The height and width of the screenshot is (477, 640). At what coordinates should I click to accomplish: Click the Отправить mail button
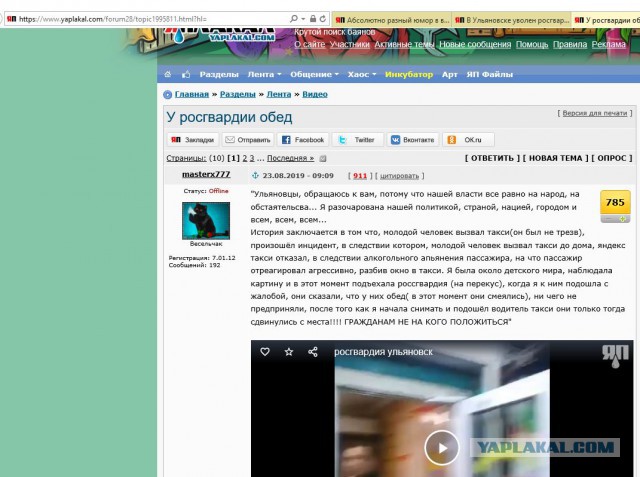[x=248, y=140]
